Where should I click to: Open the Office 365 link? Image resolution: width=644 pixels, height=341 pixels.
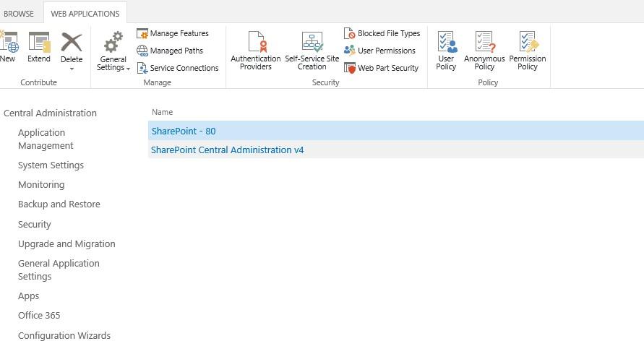point(39,315)
